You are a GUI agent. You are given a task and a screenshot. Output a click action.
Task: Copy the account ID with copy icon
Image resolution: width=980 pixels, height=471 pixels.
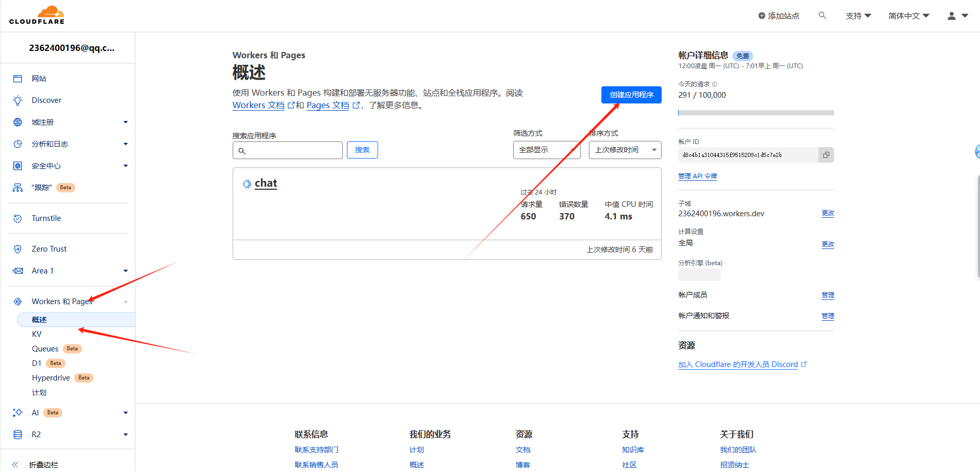pyautogui.click(x=826, y=155)
